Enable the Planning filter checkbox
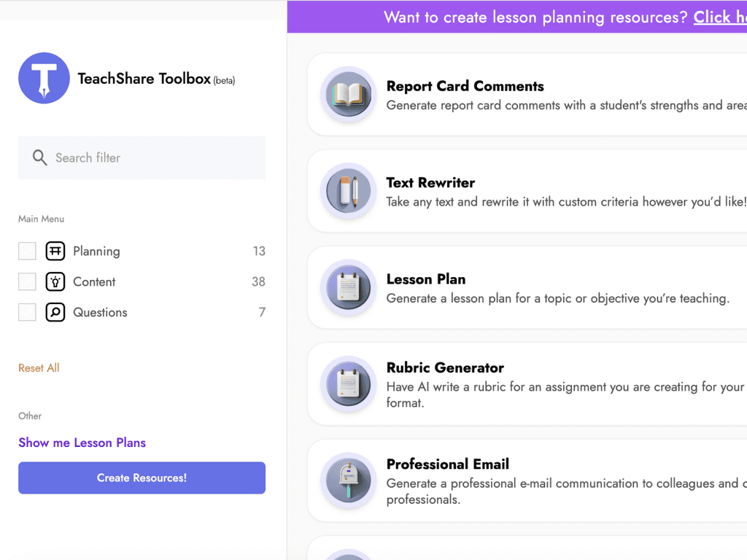 pos(27,251)
